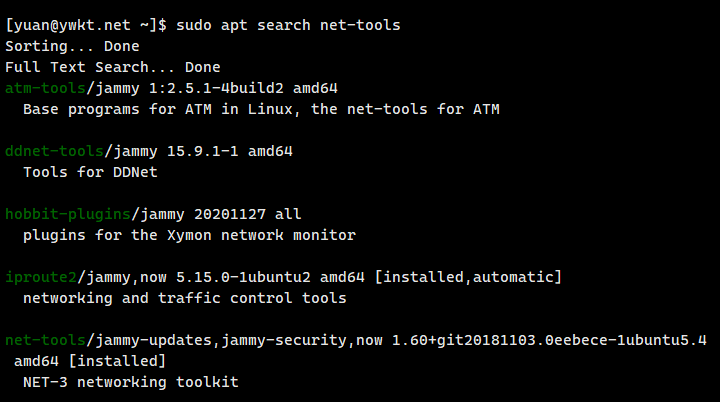Click the 'Tools for DDNet' description

click(x=90, y=172)
